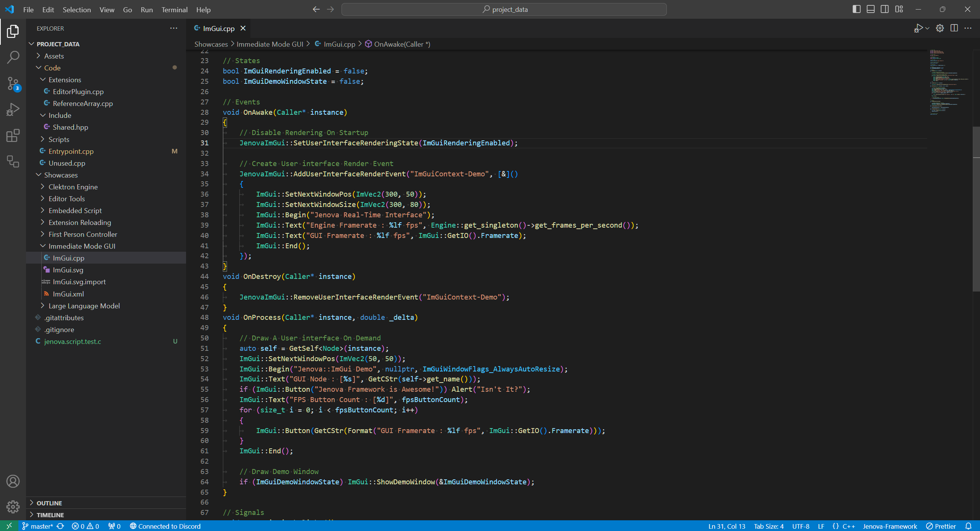Click the code minimap overview
The height and width of the screenshot is (531, 980).
[949, 82]
